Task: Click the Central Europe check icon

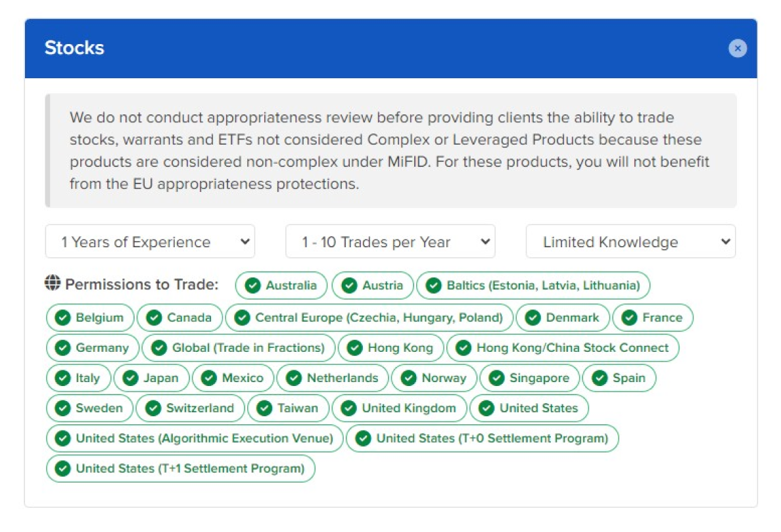Action: pos(242,318)
